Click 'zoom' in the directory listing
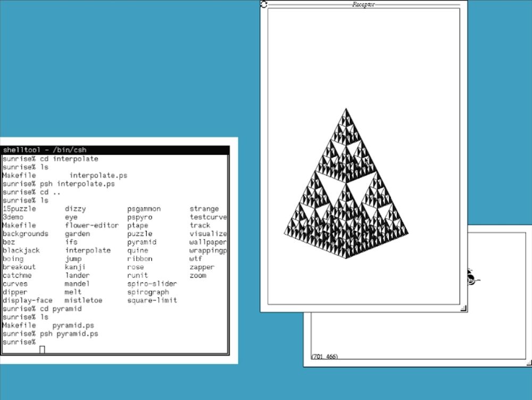Viewport: 532px width, 400px height. [198, 275]
